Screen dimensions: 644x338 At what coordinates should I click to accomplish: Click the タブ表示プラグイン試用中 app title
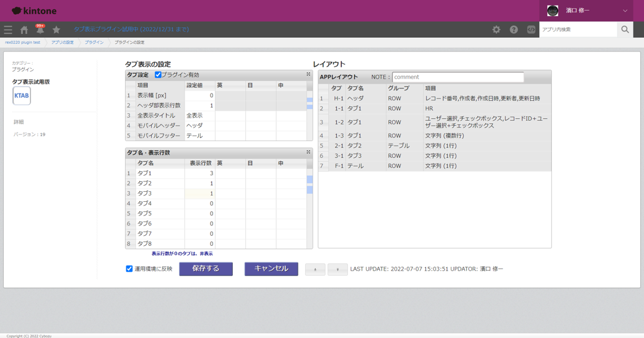pyautogui.click(x=131, y=30)
